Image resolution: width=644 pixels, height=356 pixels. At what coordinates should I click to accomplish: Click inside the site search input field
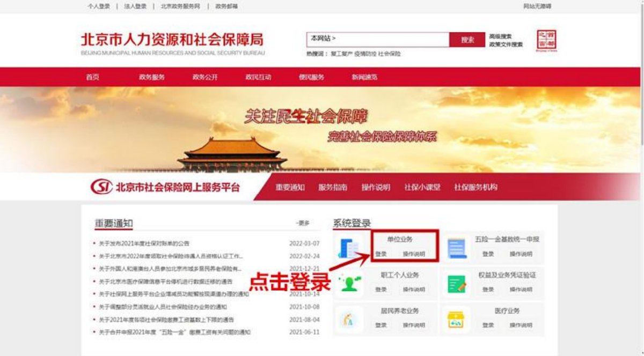tap(377, 40)
